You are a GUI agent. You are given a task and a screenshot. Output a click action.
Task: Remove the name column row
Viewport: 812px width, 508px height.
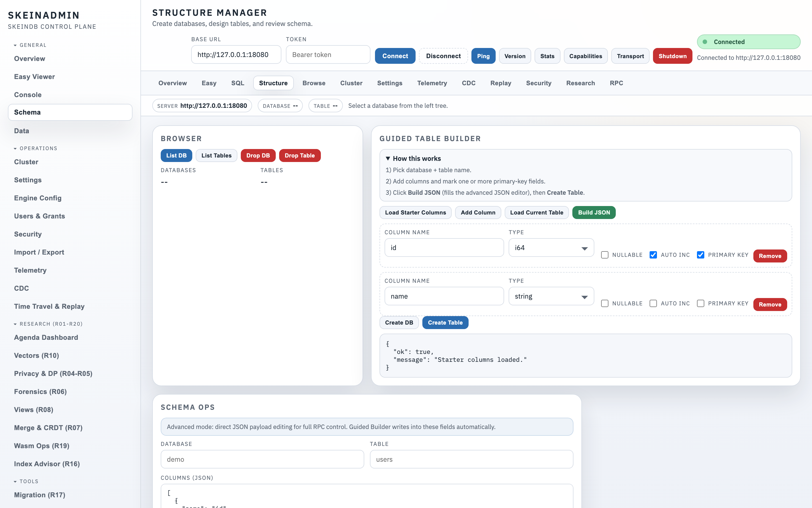coord(770,305)
